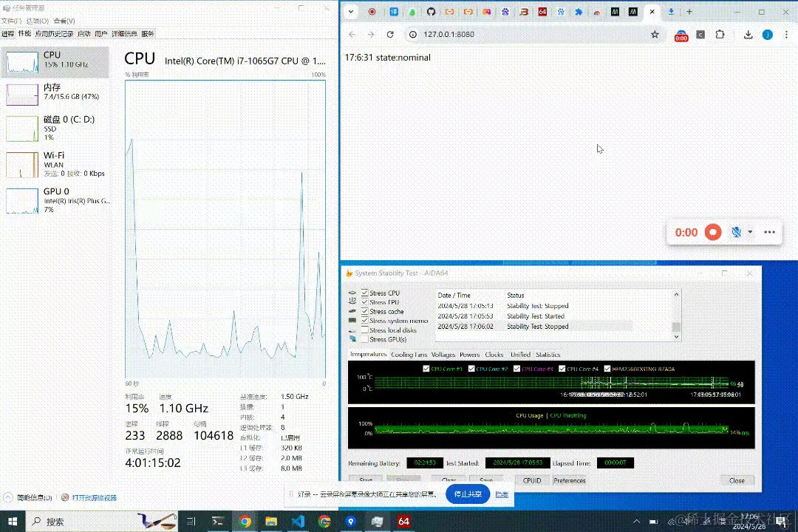The height and width of the screenshot is (532, 798).
Task: Open AIDA64 from the taskbar
Action: click(x=404, y=522)
